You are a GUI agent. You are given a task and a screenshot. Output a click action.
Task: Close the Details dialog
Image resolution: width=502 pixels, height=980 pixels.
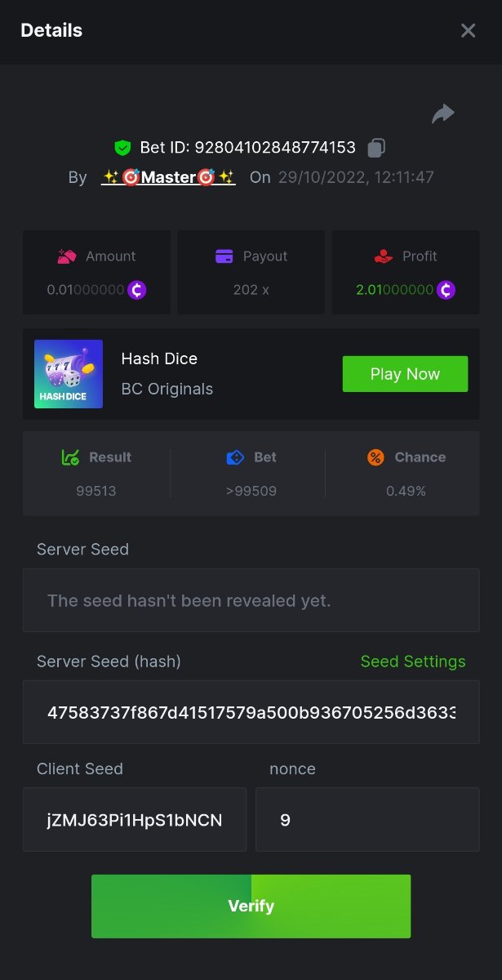coord(468,31)
